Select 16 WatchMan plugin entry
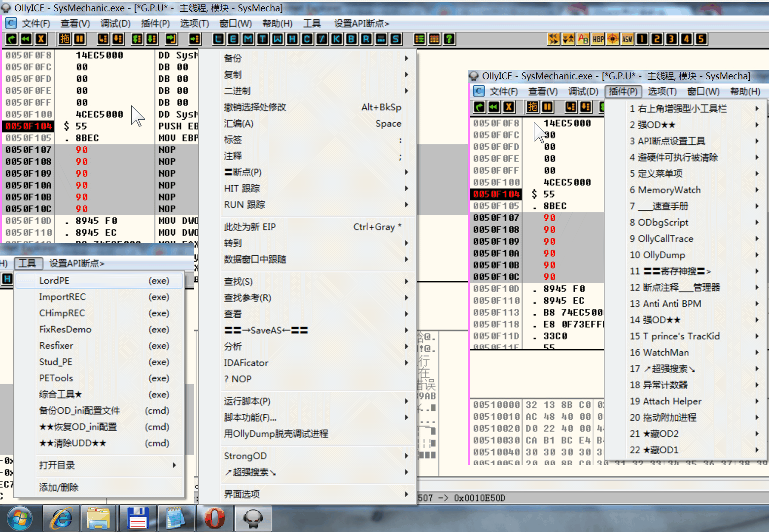769x532 pixels. pos(685,352)
